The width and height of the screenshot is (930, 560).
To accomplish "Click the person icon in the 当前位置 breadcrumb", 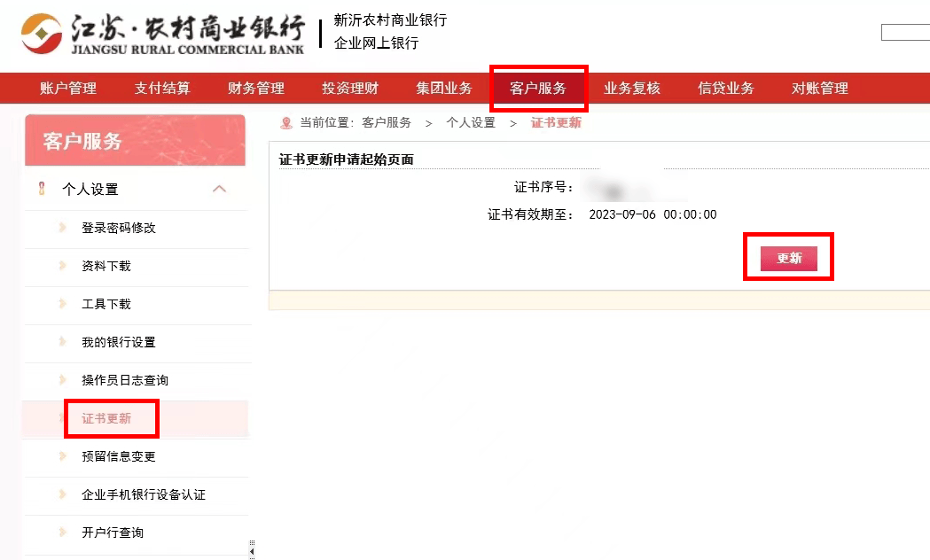I will pos(285,122).
